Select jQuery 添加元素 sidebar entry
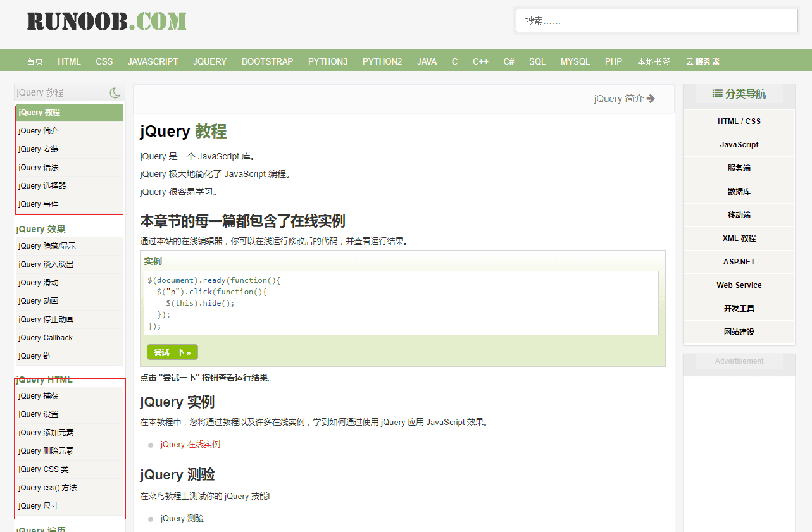This screenshot has height=532, width=812. [46, 433]
